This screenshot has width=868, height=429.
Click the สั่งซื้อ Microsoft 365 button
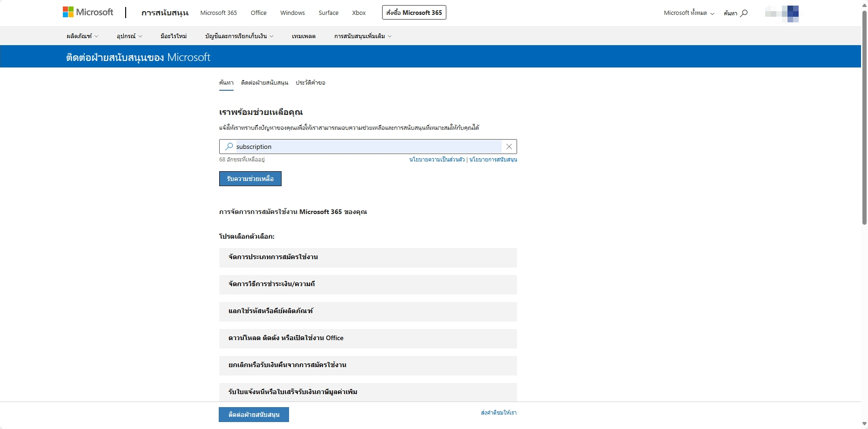[x=414, y=13]
